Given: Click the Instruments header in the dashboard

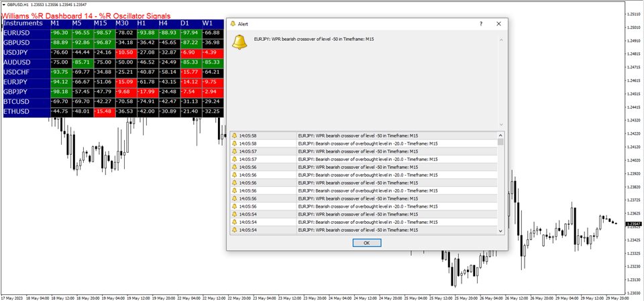Looking at the screenshot, I should pos(23,23).
